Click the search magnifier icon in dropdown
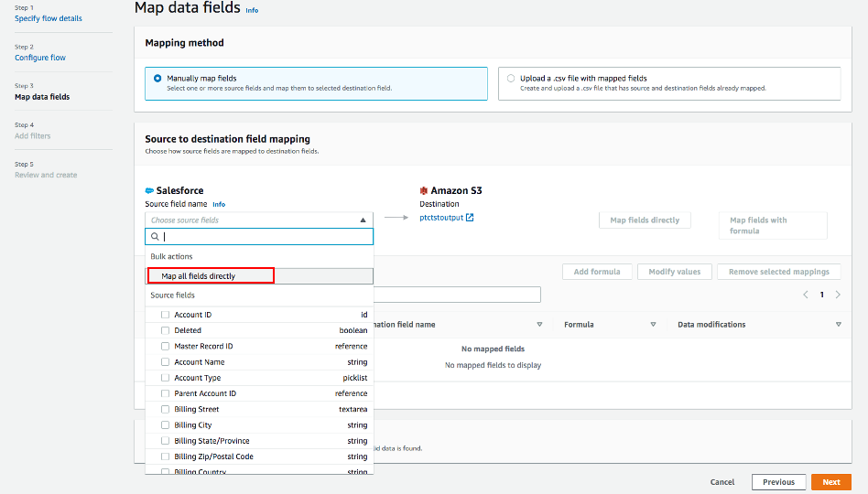The image size is (868, 494). (156, 237)
